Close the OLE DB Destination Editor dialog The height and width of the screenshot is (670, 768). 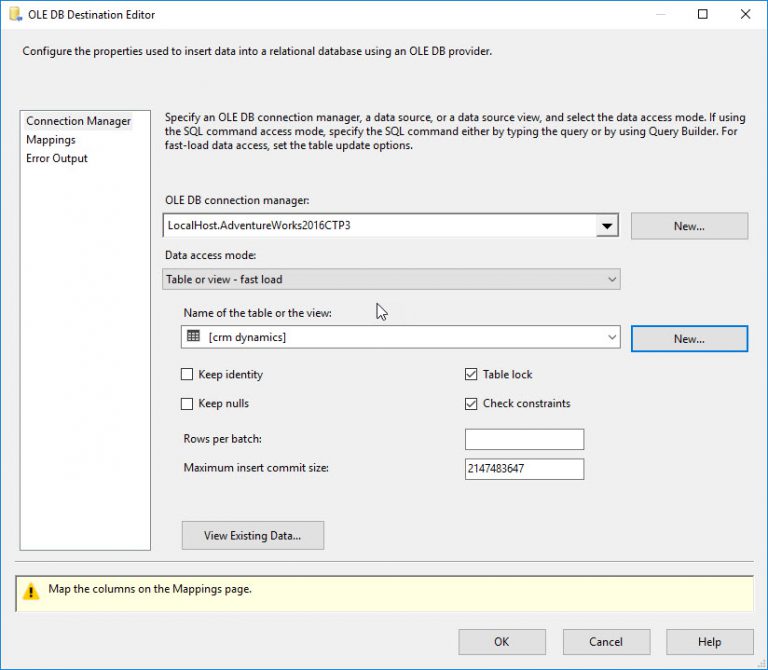(745, 15)
